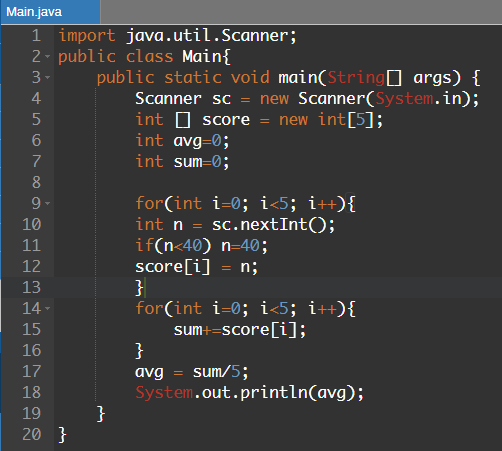Click on 'Main{' class name text
This screenshot has width=502, height=451.
pyautogui.click(x=206, y=56)
